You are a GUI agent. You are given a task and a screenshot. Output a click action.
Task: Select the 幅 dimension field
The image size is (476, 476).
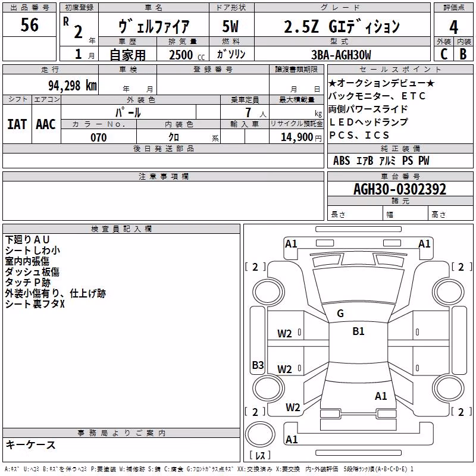[406, 213]
